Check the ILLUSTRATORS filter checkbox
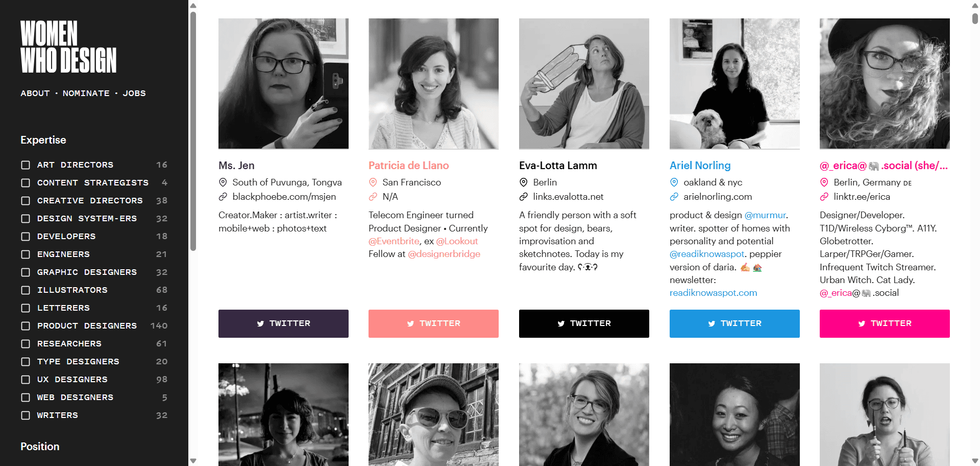The image size is (980, 466). (26, 290)
